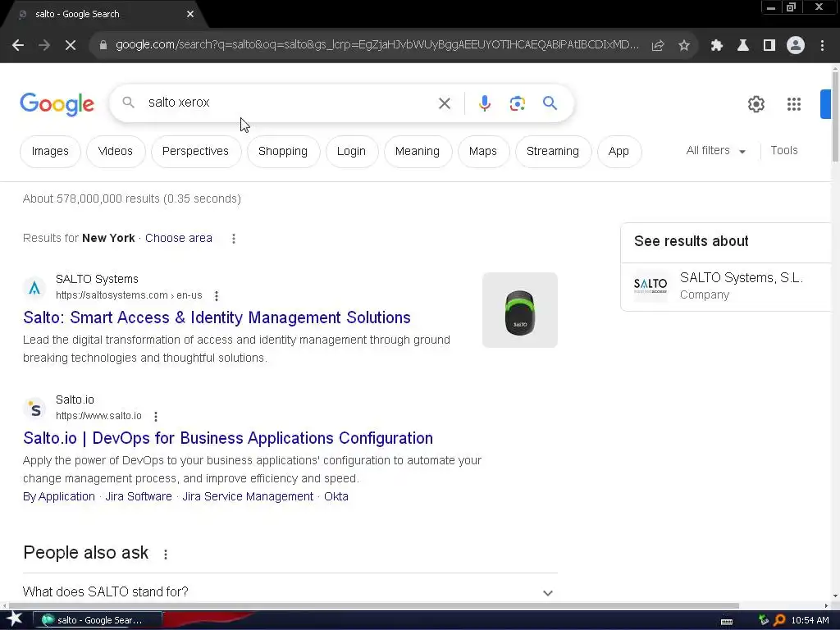Open Google search settings gear
The width and height of the screenshot is (840, 630).
tap(756, 104)
